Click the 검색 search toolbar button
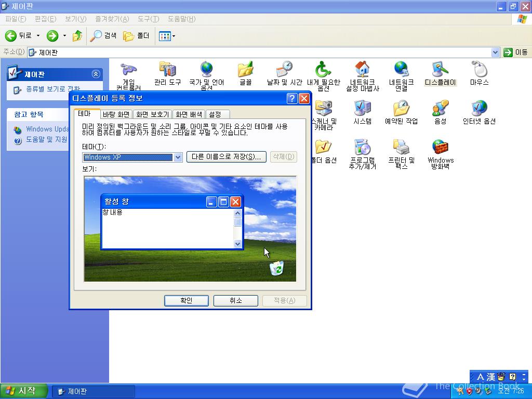The image size is (532, 399). point(103,36)
